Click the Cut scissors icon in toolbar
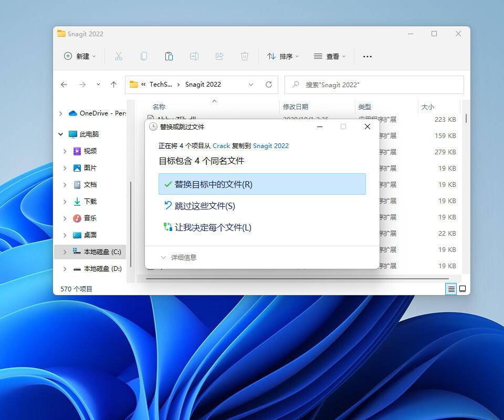This screenshot has height=420, width=504. (x=119, y=56)
